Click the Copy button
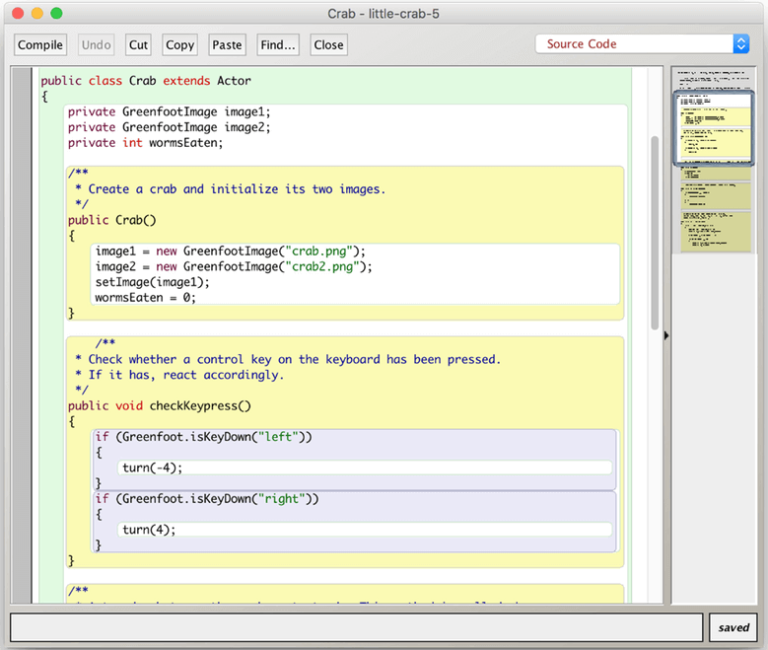 click(x=180, y=45)
